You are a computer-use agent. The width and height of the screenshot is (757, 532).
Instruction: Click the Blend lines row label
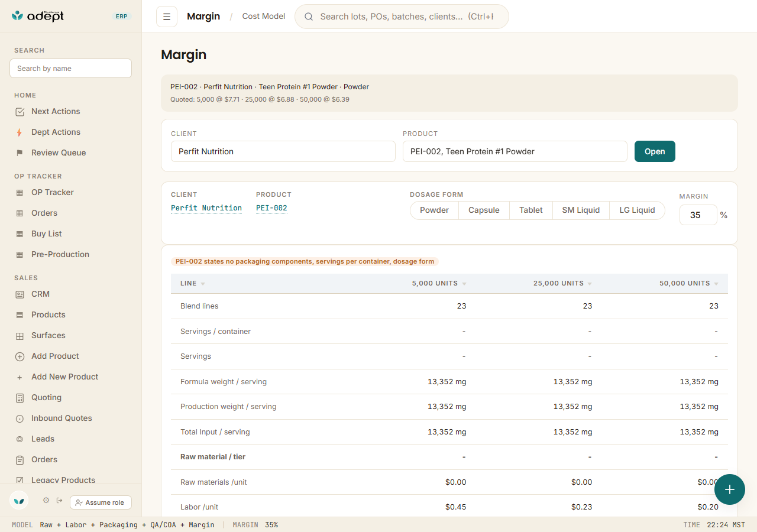tap(199, 306)
